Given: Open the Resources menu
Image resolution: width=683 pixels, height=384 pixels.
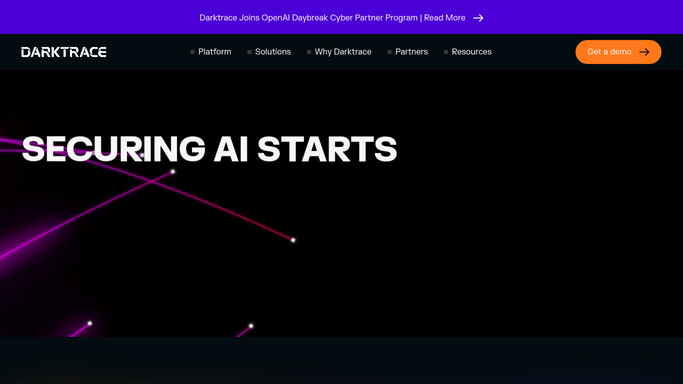Looking at the screenshot, I should (468, 52).
